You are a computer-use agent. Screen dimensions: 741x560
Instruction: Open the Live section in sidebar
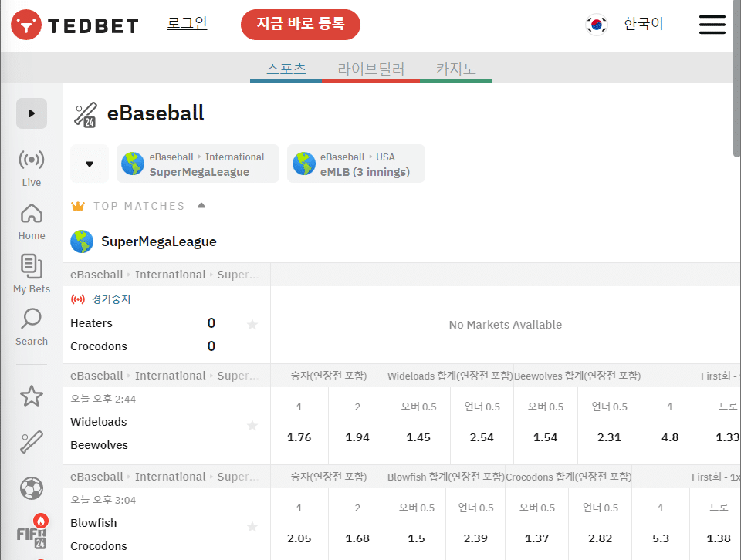(32, 168)
